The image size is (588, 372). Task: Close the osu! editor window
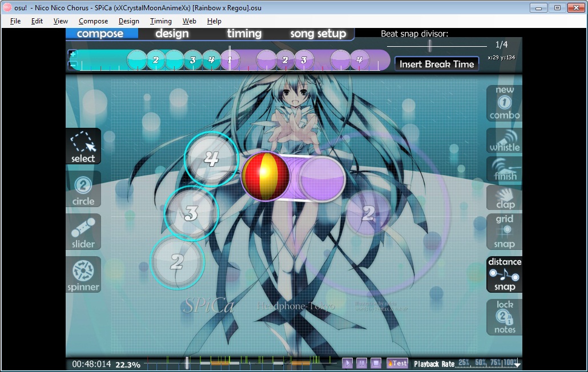[576, 8]
